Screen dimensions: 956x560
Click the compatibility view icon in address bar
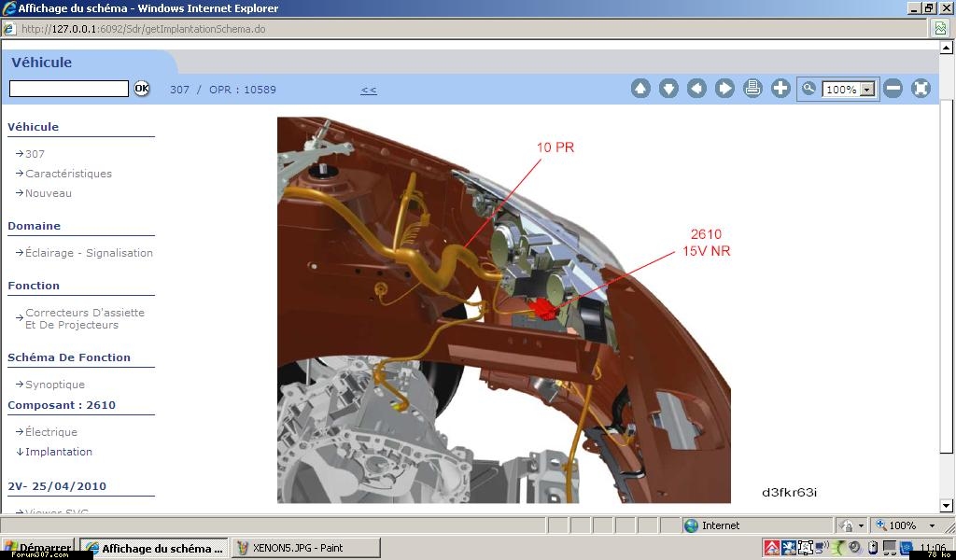click(941, 28)
